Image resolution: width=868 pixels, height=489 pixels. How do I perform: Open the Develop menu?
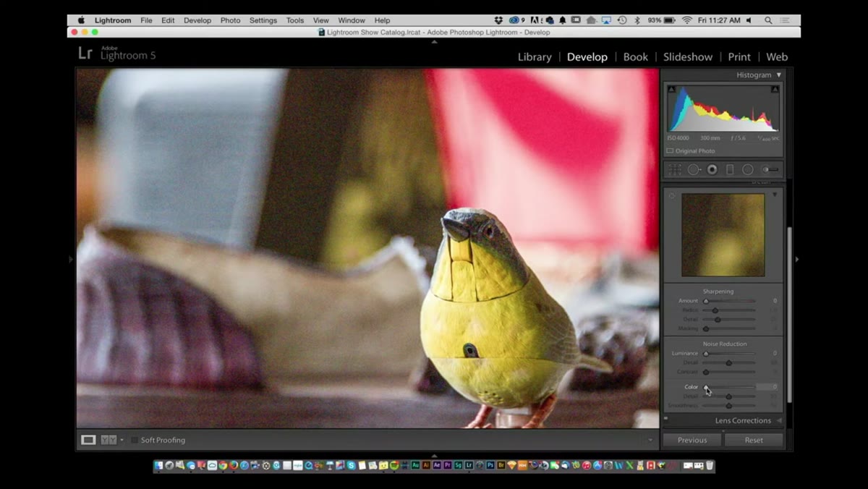coord(197,20)
